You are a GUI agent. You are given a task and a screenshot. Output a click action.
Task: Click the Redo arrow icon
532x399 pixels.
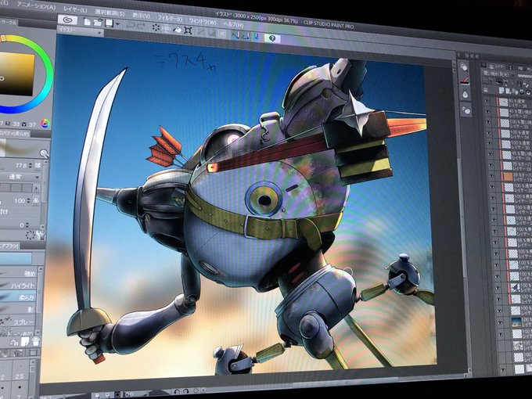[141, 26]
